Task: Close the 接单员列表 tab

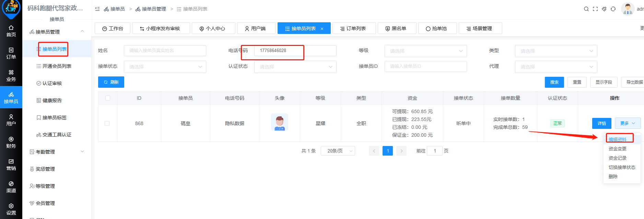Action: (322, 29)
